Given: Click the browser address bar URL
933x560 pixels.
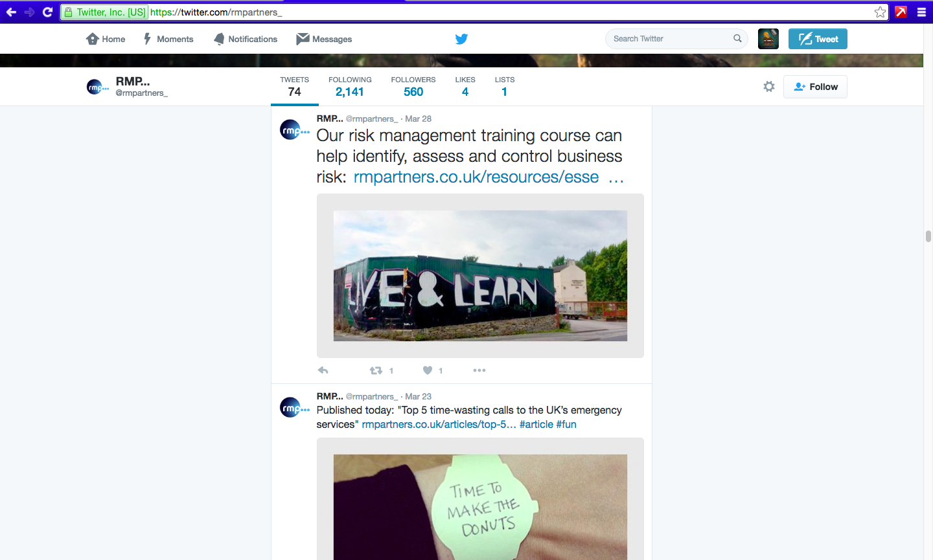Looking at the screenshot, I should click(x=216, y=12).
